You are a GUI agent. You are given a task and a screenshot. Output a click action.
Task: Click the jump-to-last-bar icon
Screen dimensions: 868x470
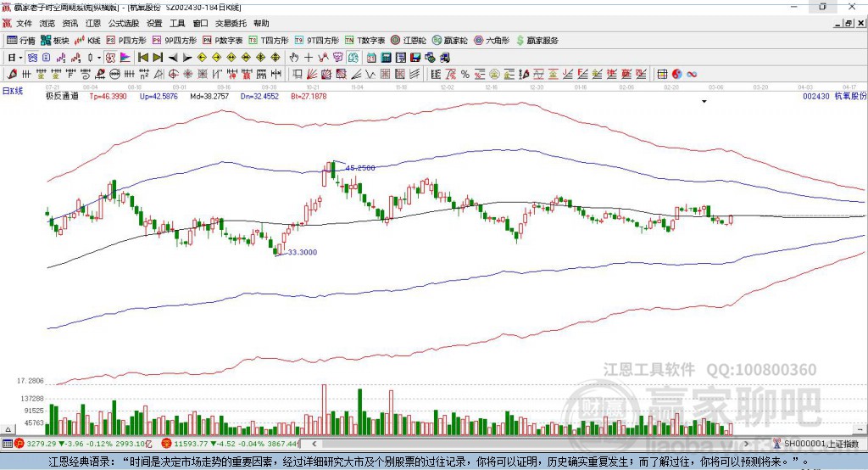158,58
